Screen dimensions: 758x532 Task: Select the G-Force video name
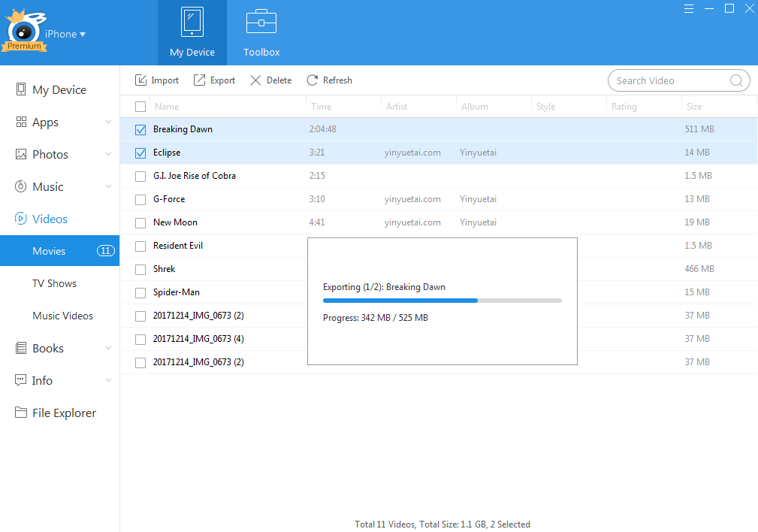pos(169,199)
